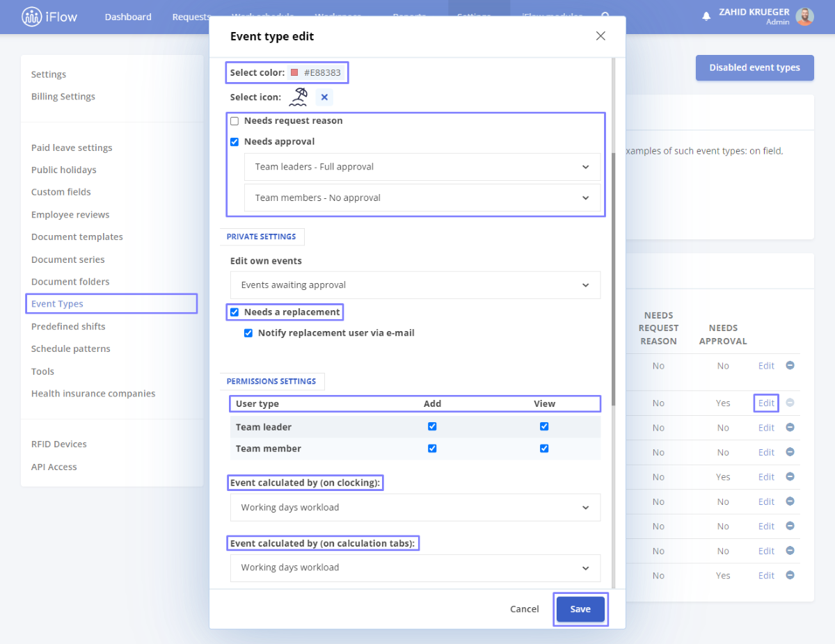Open the beach umbrella icon selector
Viewport: 835px width, 644px height.
tap(299, 97)
